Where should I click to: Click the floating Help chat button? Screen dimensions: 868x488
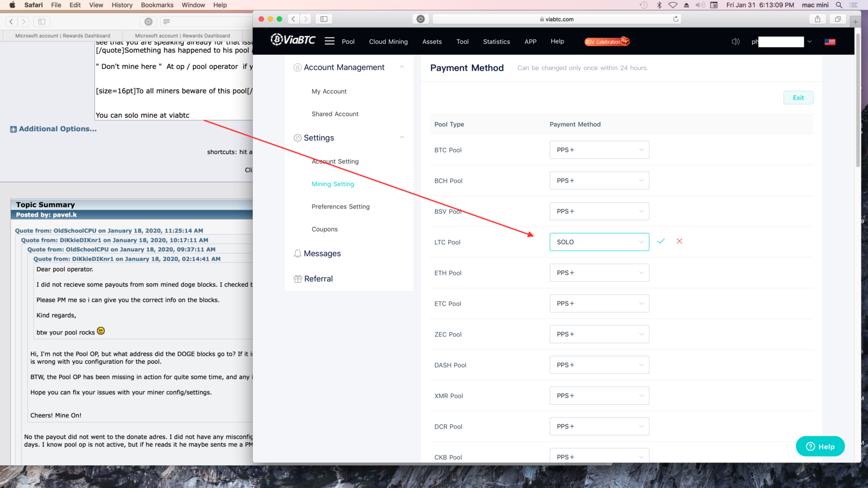[x=820, y=446]
